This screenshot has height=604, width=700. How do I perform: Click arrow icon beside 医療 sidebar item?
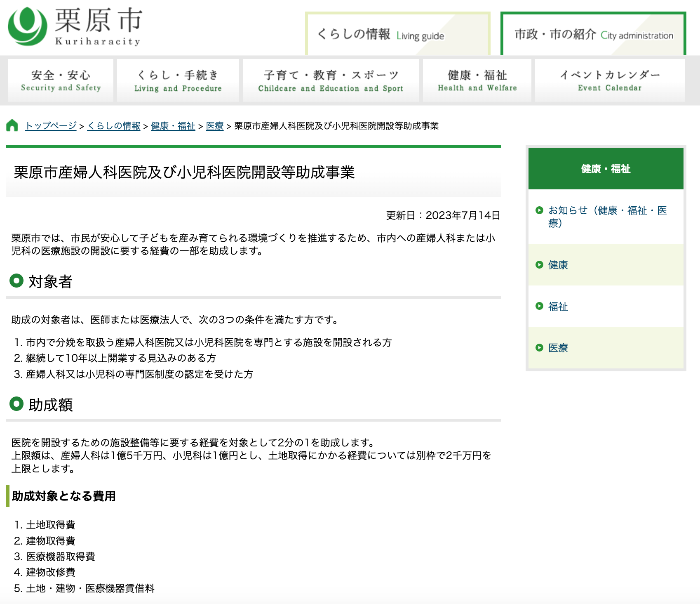[x=539, y=348]
